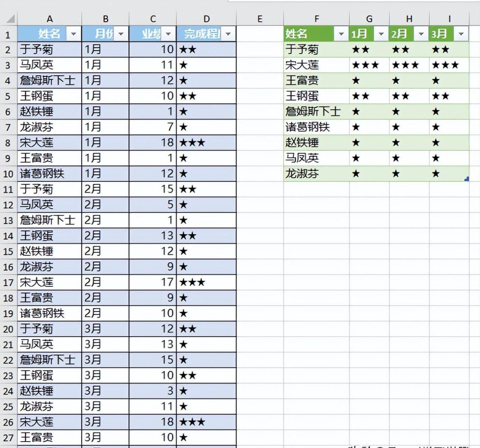
Task: Open the 3月 filter dropdown in column I
Action: [461, 34]
